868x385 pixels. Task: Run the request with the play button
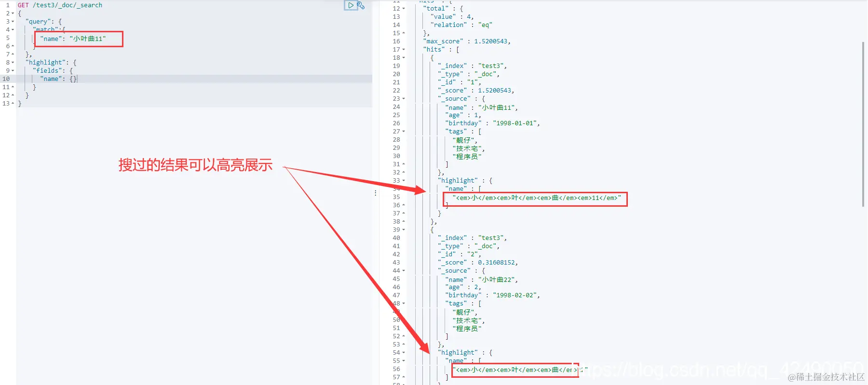(x=351, y=5)
